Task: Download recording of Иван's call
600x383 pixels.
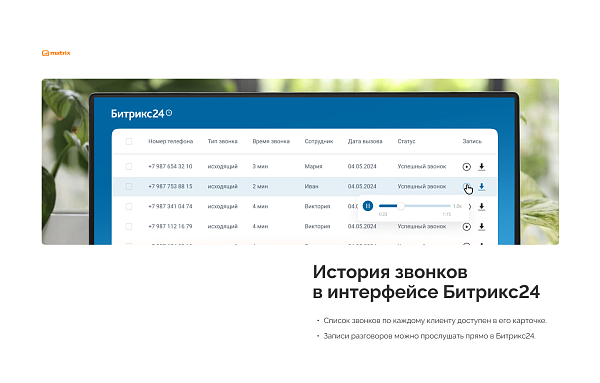Action: coord(481,186)
